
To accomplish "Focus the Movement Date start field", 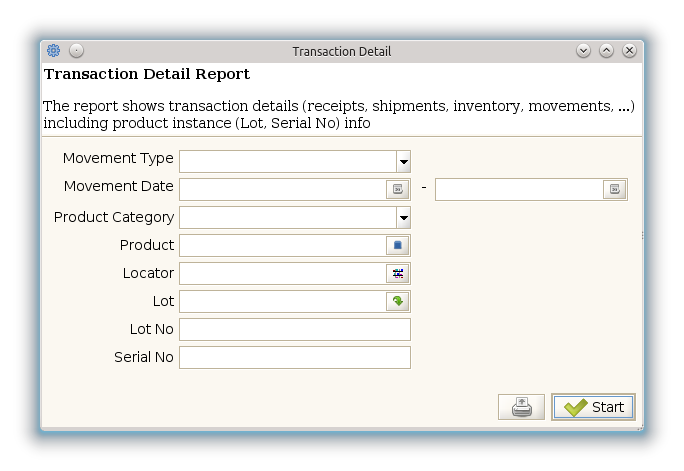I will point(282,189).
